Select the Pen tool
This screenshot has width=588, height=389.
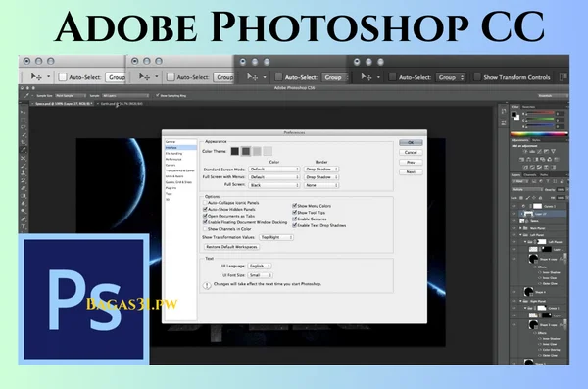coord(23,219)
